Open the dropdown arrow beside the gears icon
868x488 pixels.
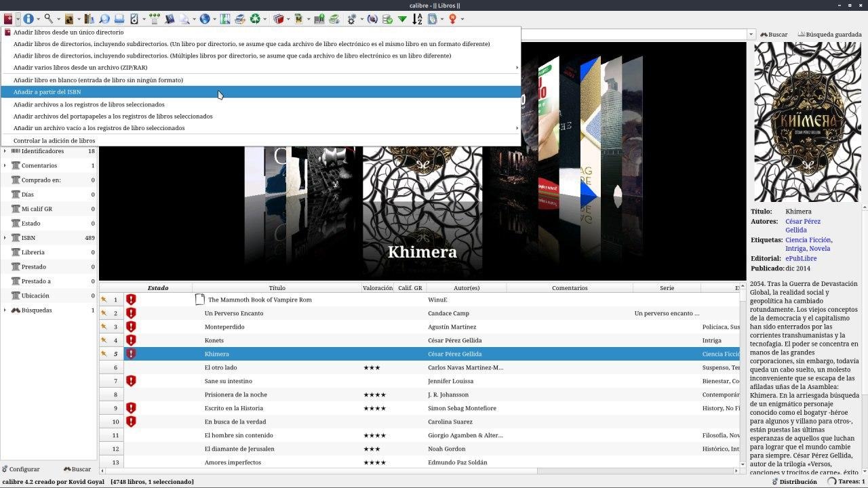point(361,19)
